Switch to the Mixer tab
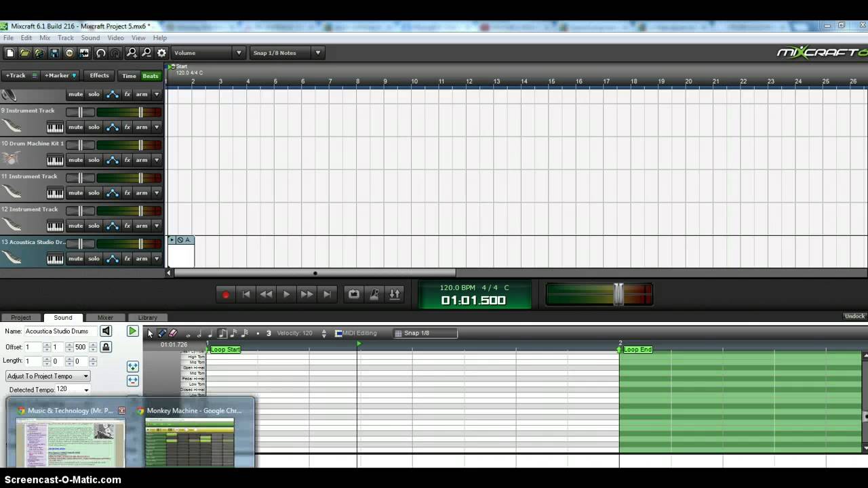 [105, 317]
